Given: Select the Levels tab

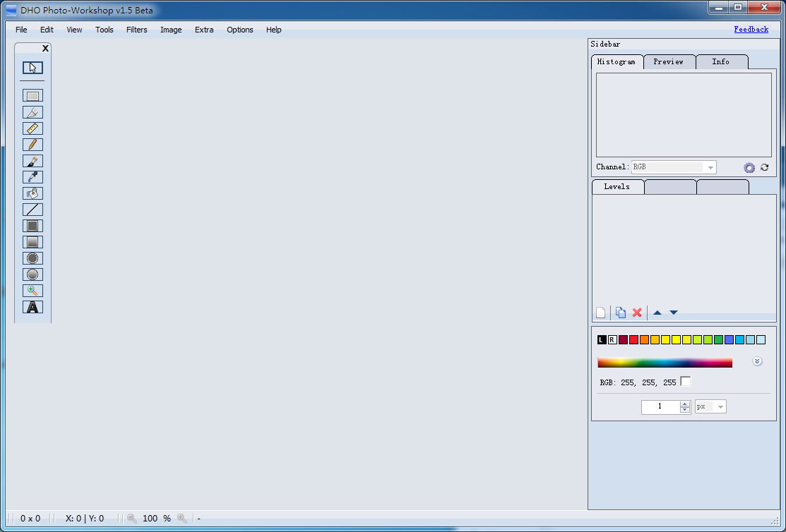Looking at the screenshot, I should point(617,186).
